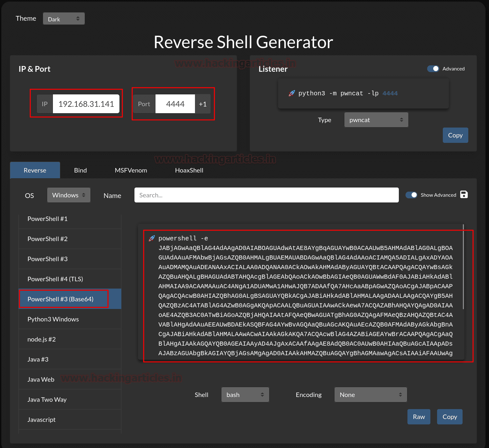Select PowerShell #3 (Base64) payload
Image resolution: width=489 pixels, height=448 pixels.
[70, 299]
